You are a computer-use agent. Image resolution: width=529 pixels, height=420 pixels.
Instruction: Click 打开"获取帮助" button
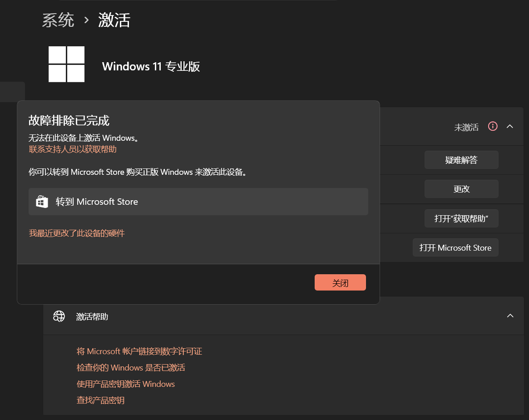[461, 218]
